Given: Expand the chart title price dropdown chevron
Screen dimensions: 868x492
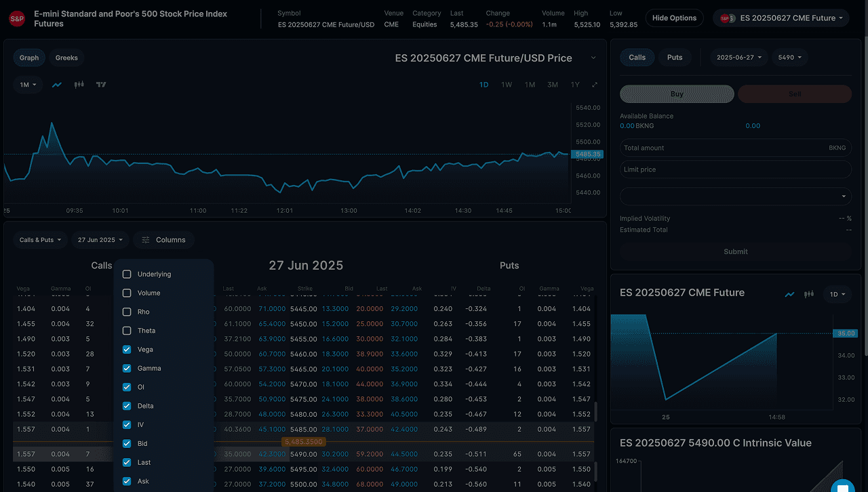Looking at the screenshot, I should [593, 58].
